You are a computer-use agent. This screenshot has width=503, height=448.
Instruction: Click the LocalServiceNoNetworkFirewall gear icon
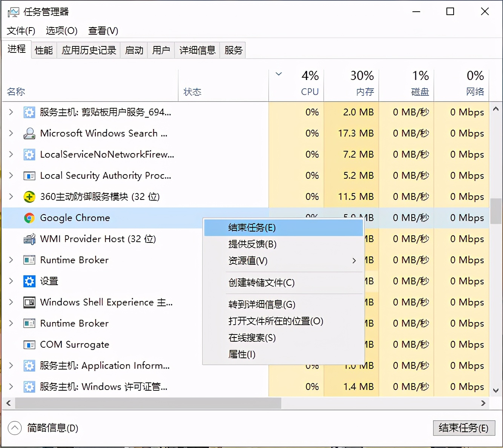[x=29, y=154]
